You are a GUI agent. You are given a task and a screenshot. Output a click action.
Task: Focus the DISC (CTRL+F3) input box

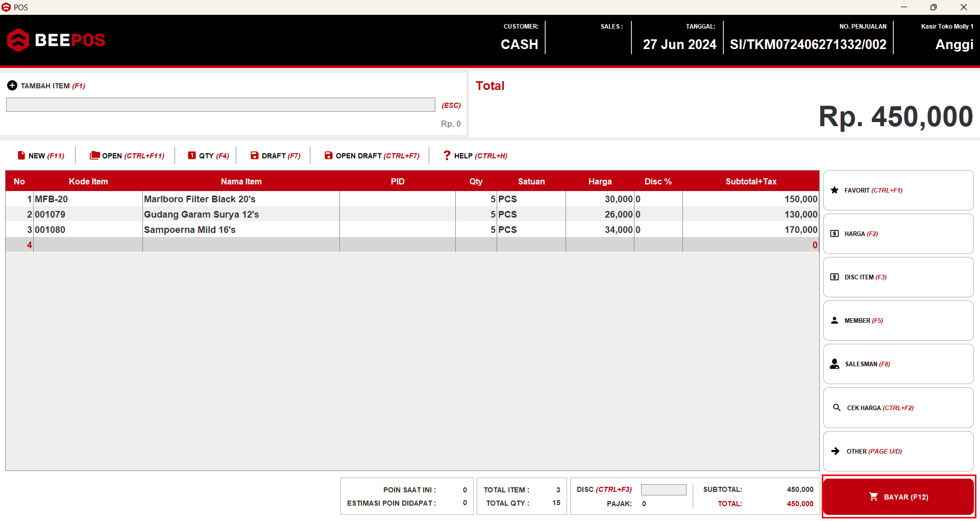pos(664,489)
